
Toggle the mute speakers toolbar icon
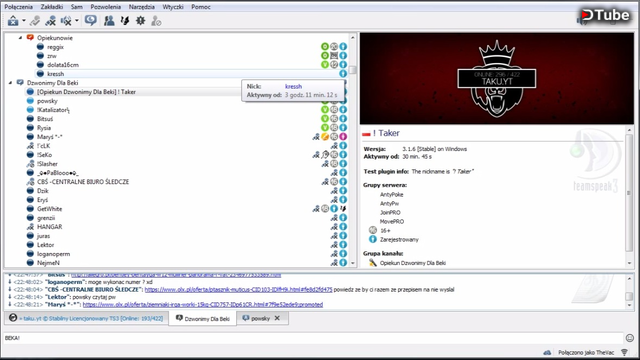tap(66, 20)
